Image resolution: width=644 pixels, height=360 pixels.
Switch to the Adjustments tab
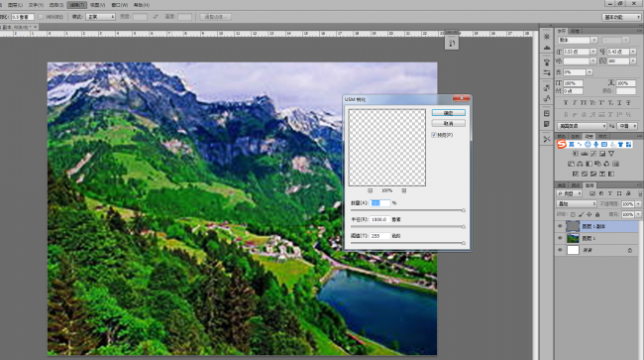pyautogui.click(x=590, y=136)
